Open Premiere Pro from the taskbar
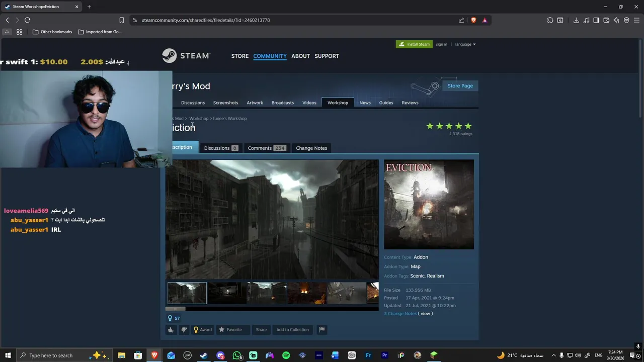 tap(385, 355)
